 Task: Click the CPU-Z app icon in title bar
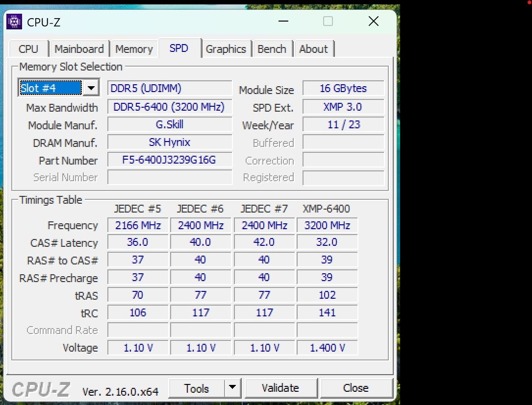coord(14,22)
